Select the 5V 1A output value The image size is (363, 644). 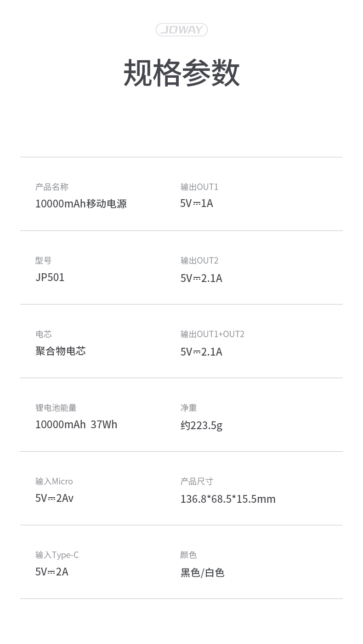pyautogui.click(x=197, y=203)
